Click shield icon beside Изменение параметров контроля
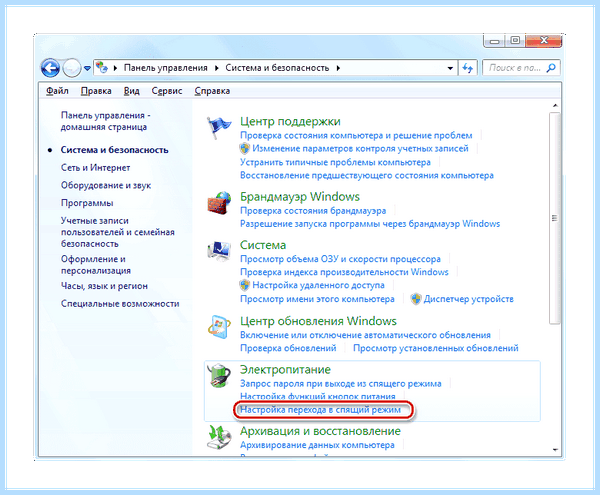 pyautogui.click(x=245, y=148)
